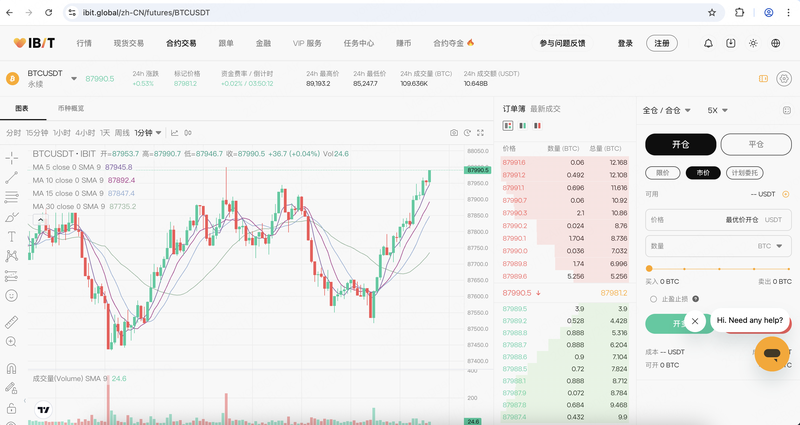Expand the chart to fullscreen

tap(480, 133)
